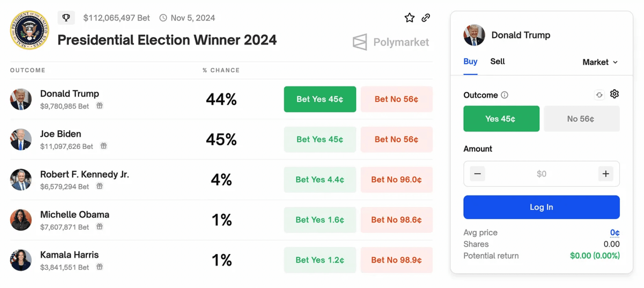Click gift icon under Joe Biden

pyautogui.click(x=103, y=146)
